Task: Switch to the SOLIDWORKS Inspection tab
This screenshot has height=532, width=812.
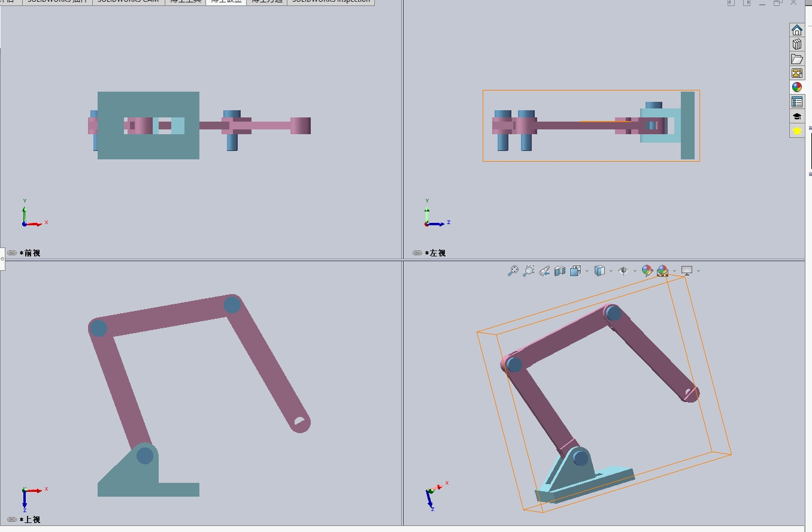Action: click(331, 2)
